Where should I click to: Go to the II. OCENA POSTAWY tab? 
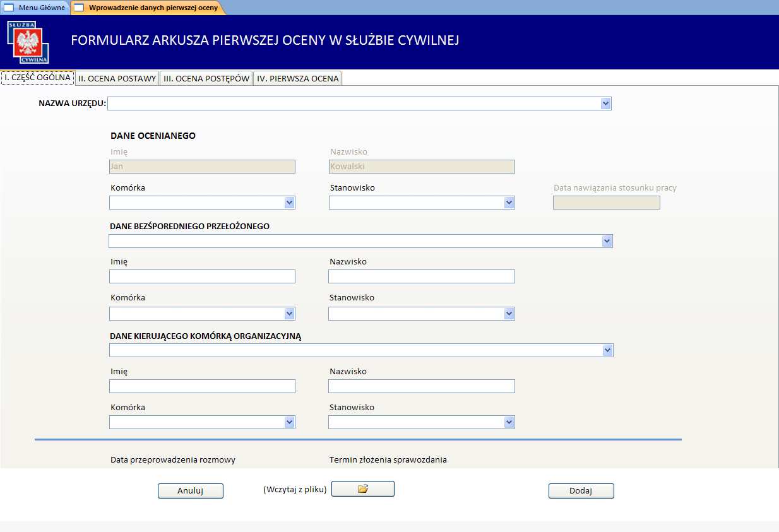[117, 78]
